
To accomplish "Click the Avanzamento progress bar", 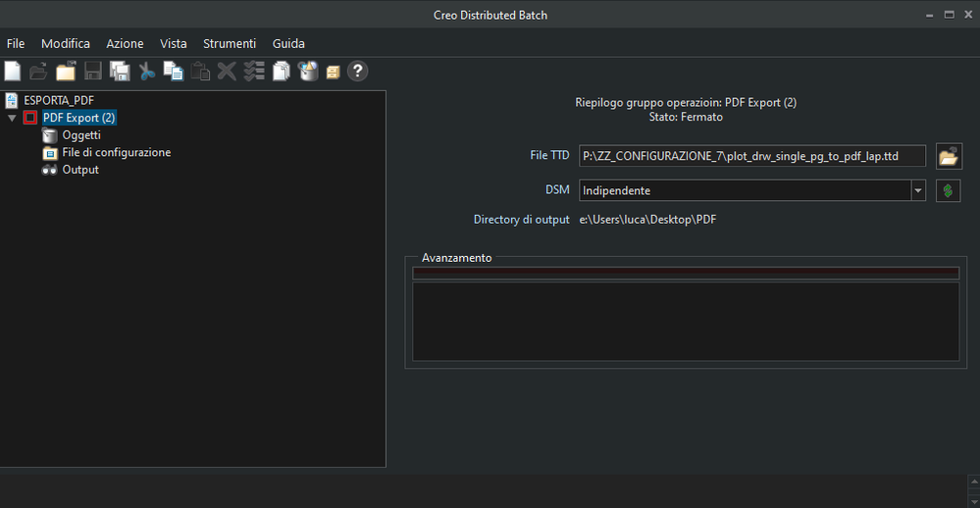I will click(686, 273).
